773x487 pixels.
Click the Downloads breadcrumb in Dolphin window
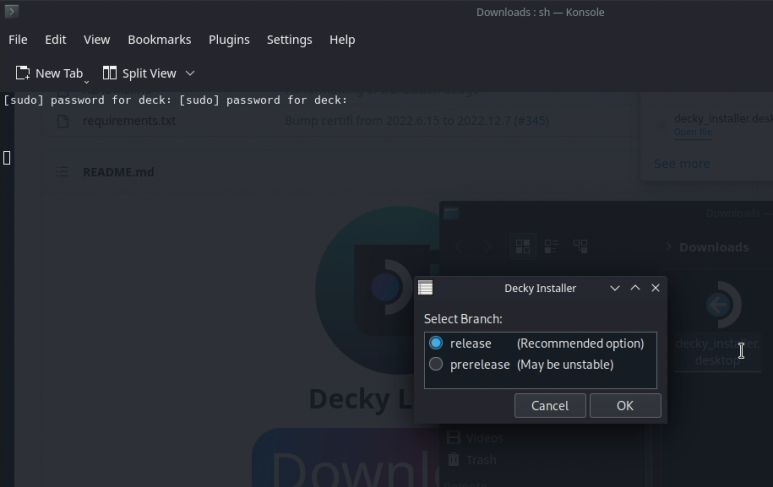714,247
